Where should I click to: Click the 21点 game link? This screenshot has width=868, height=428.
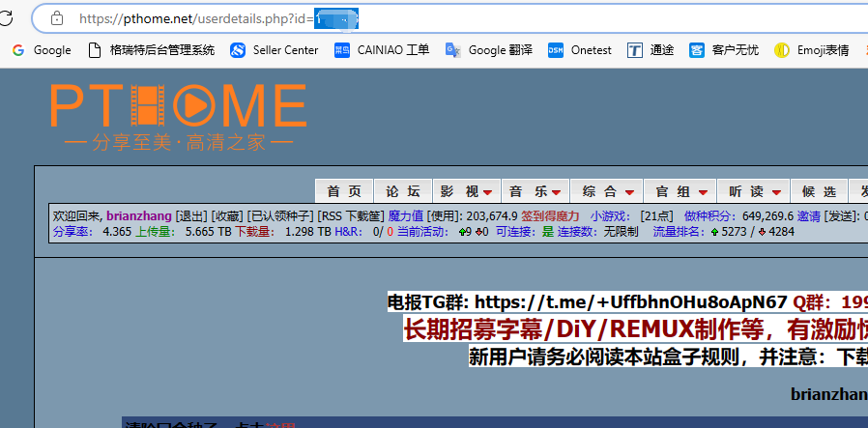(x=656, y=216)
